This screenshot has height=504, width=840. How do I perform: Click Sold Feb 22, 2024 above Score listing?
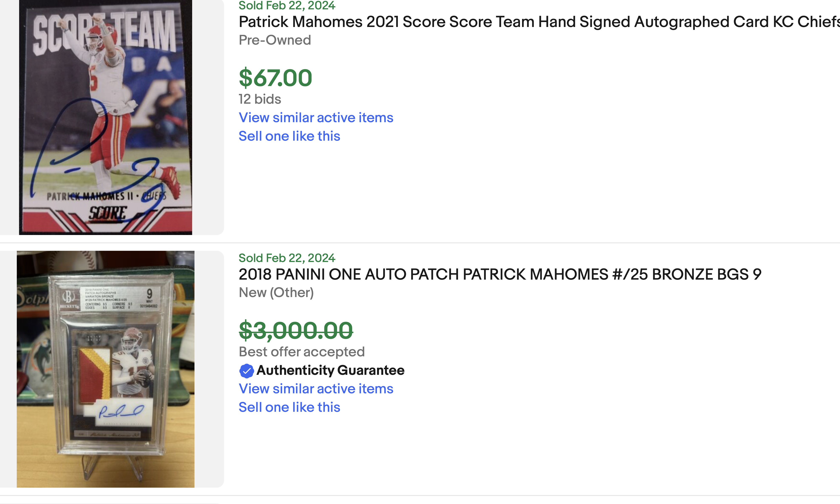click(287, 6)
